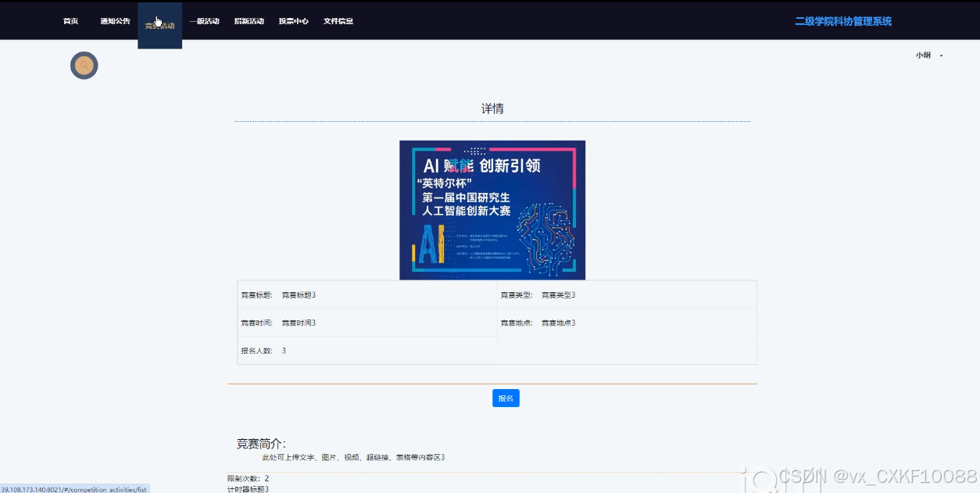
Task: Select the 竞赛活动 navigation tab
Action: [160, 26]
